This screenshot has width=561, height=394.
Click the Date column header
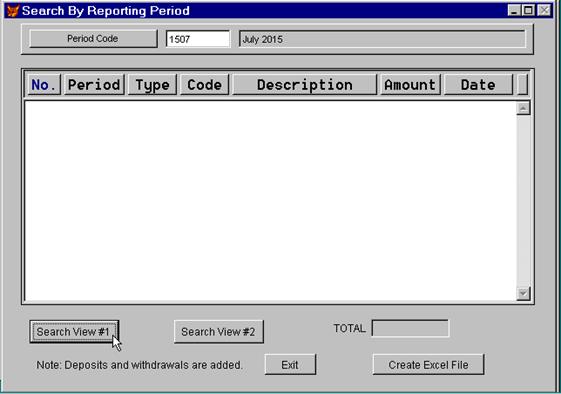tap(478, 85)
